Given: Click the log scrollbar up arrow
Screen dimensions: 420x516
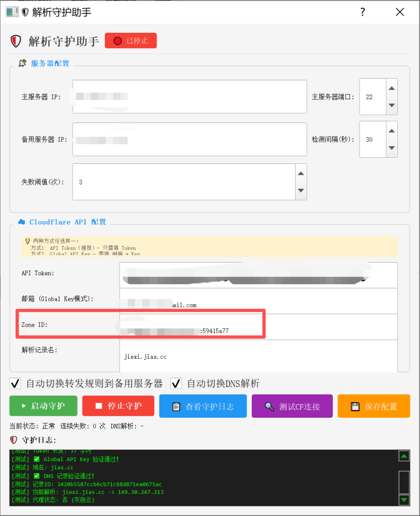Looking at the screenshot, I should [404, 456].
